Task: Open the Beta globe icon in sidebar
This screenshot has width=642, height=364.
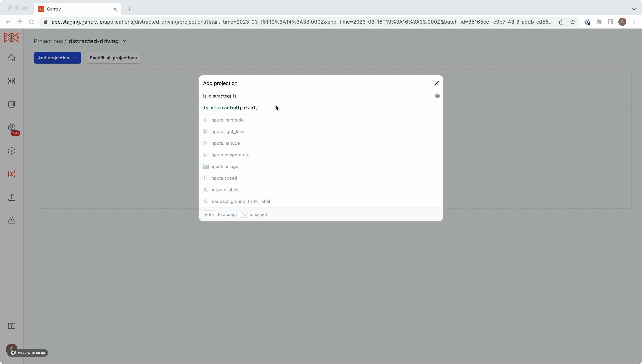Action: [11, 128]
